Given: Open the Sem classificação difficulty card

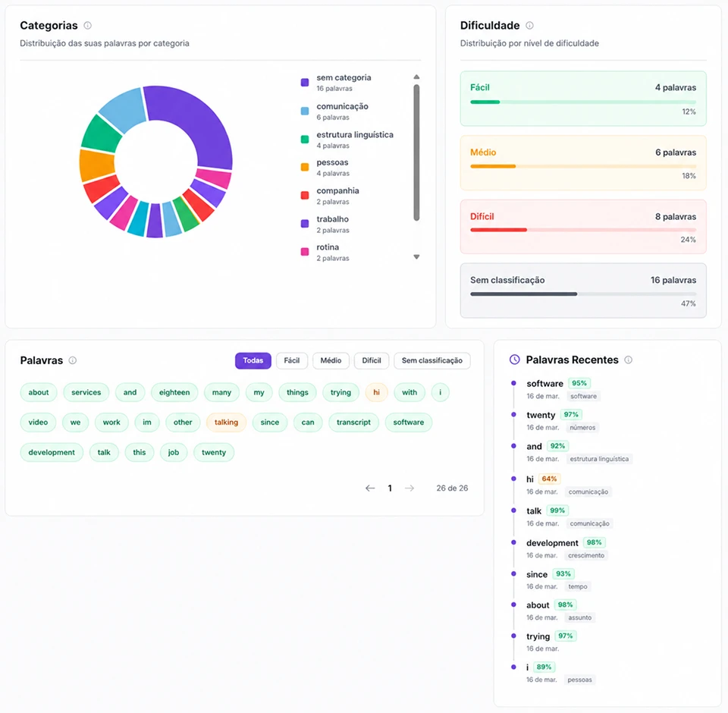Looking at the screenshot, I should click(x=583, y=291).
